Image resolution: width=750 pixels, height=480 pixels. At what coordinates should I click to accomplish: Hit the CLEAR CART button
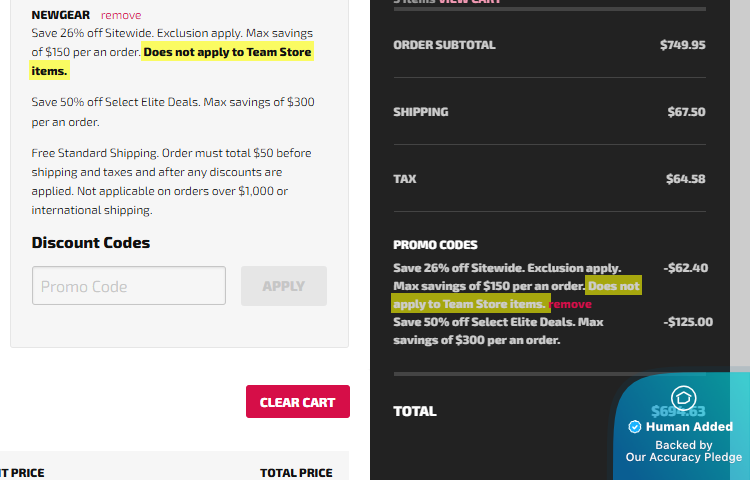[x=298, y=402]
